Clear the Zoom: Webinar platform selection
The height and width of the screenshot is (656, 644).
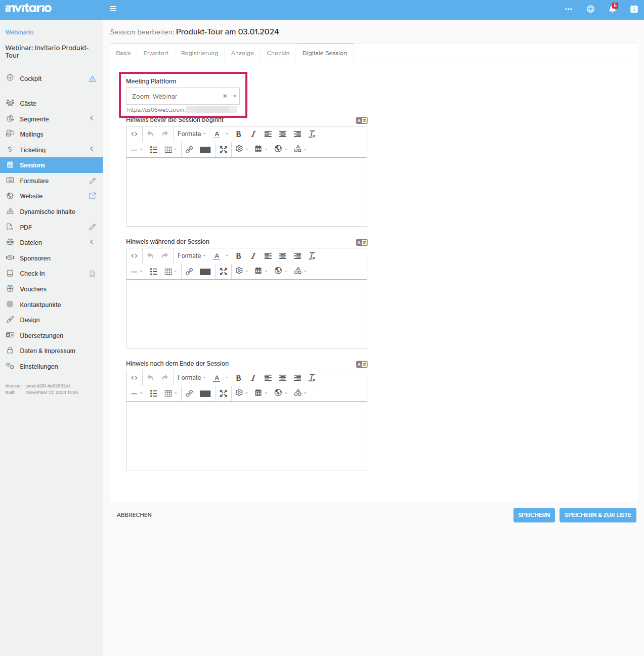pos(225,96)
